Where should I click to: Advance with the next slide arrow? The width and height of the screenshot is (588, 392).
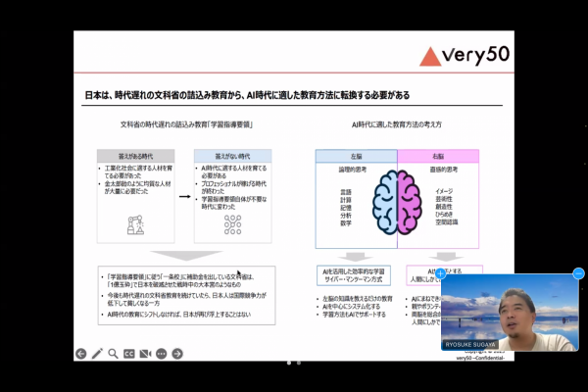[x=176, y=353]
